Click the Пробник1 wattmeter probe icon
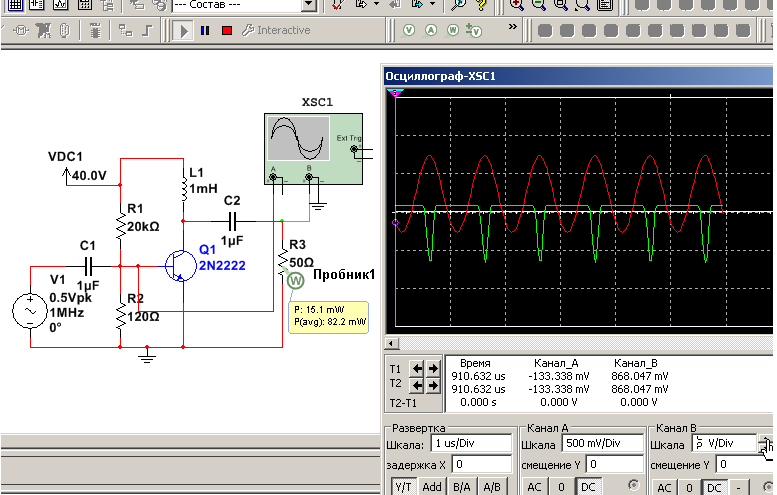This screenshot has height=495, width=777. pos(295,281)
